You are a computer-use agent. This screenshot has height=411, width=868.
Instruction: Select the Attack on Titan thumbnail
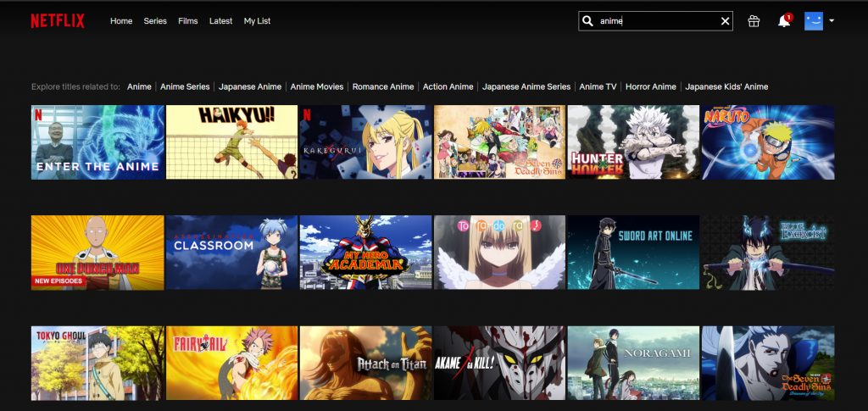(365, 364)
